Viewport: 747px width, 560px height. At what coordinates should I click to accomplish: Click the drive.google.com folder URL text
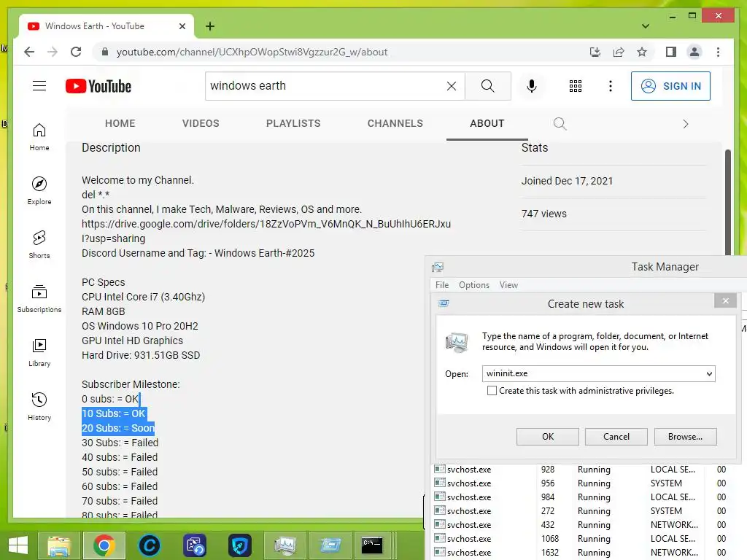click(266, 231)
